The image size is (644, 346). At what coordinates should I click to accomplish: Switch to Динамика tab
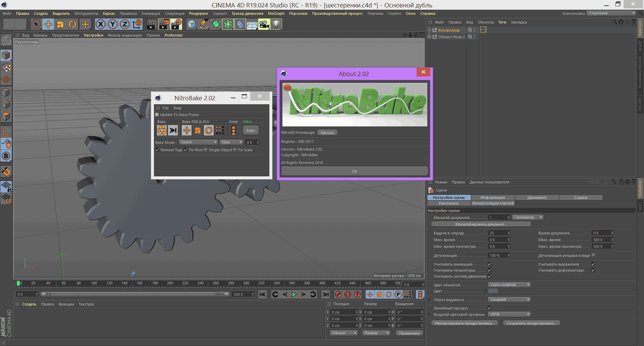pyautogui.click(x=537, y=197)
